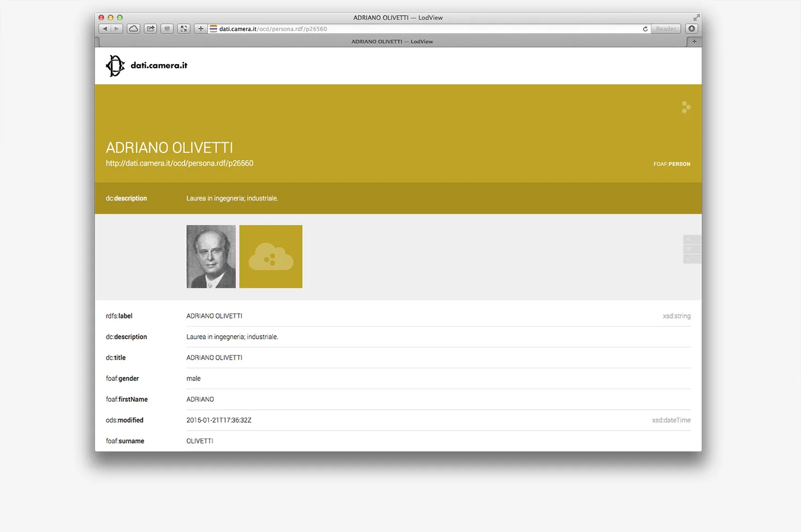The image size is (801, 532).
Task: Open the Share toolbar button
Action: pos(151,29)
